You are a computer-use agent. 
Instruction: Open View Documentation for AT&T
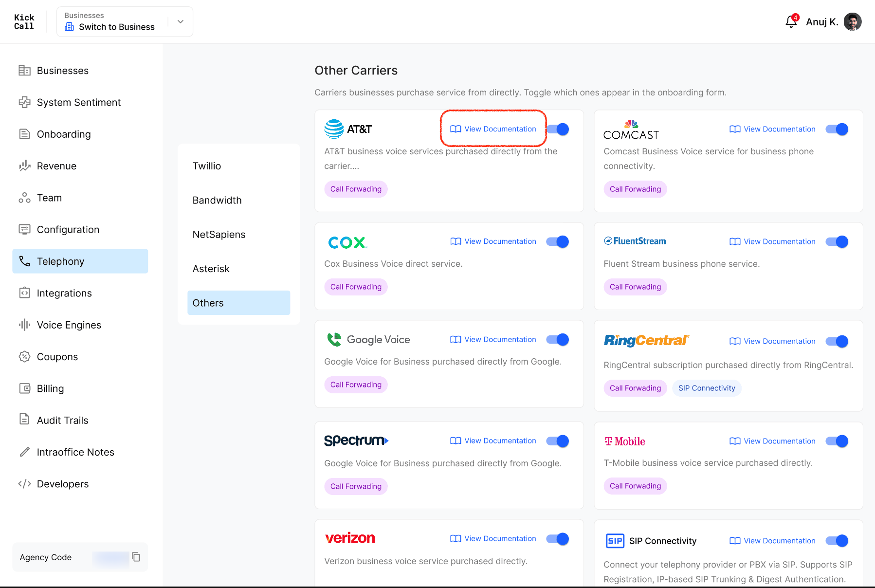[493, 129]
